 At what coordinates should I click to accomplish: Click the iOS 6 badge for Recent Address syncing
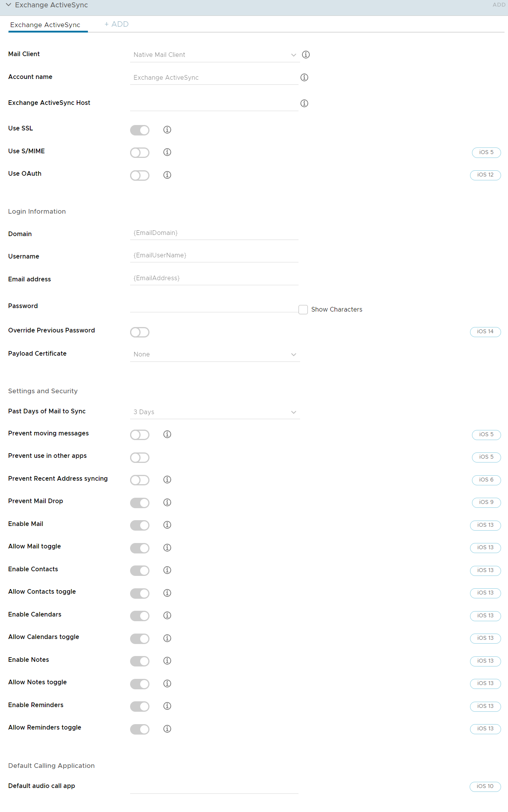tap(486, 480)
